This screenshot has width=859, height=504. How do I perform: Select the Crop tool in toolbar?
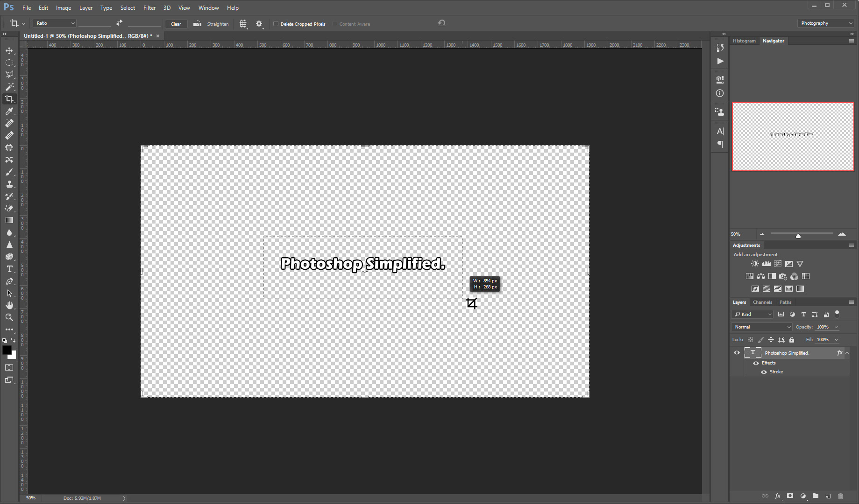[9, 99]
